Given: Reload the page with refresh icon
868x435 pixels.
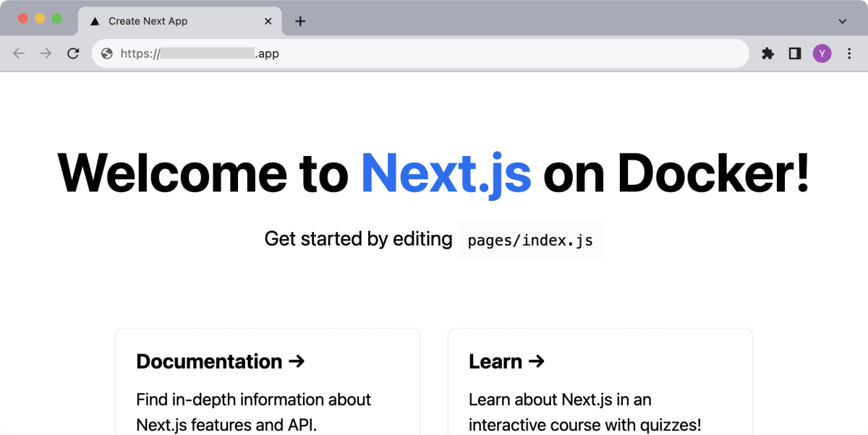Looking at the screenshot, I should pyautogui.click(x=73, y=53).
